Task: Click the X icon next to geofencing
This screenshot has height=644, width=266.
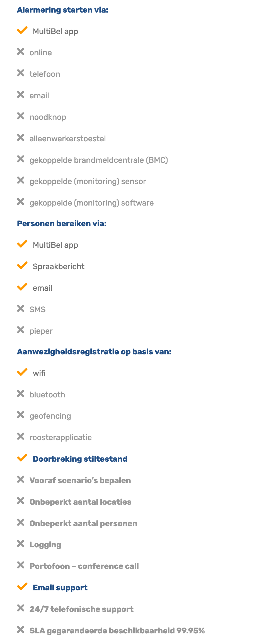Action: tap(21, 415)
